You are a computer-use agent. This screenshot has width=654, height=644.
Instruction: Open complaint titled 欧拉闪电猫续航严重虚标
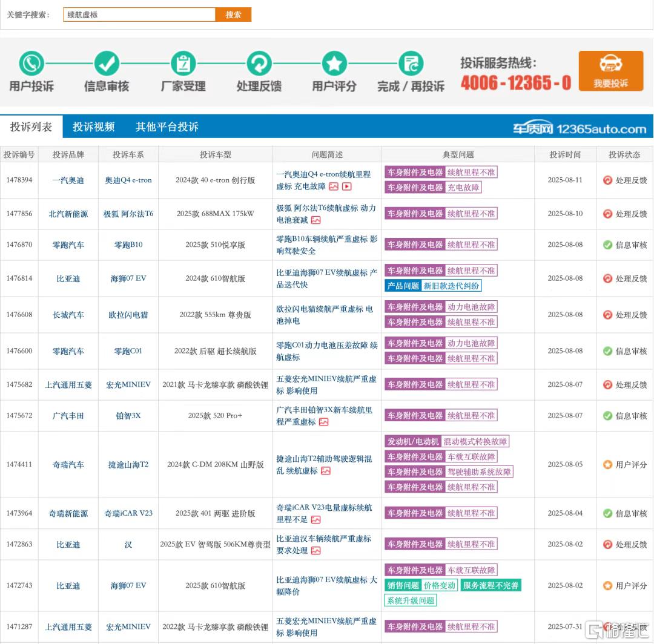pos(325,315)
